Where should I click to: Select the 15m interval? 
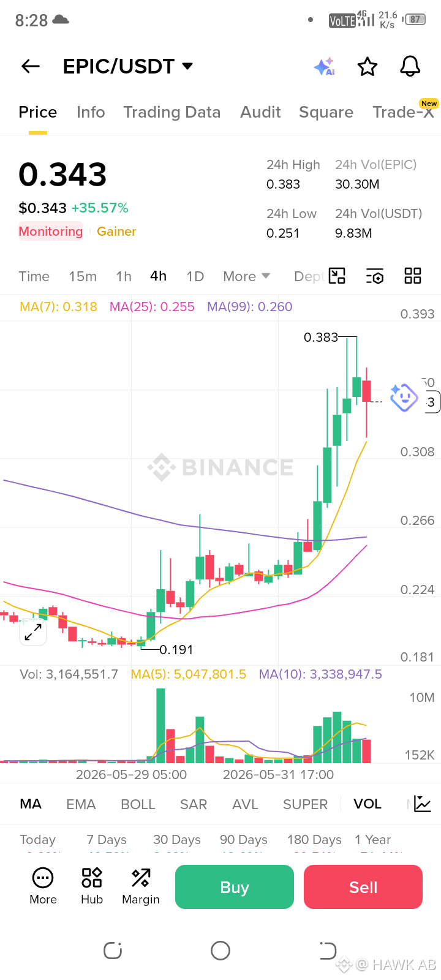[x=83, y=276]
